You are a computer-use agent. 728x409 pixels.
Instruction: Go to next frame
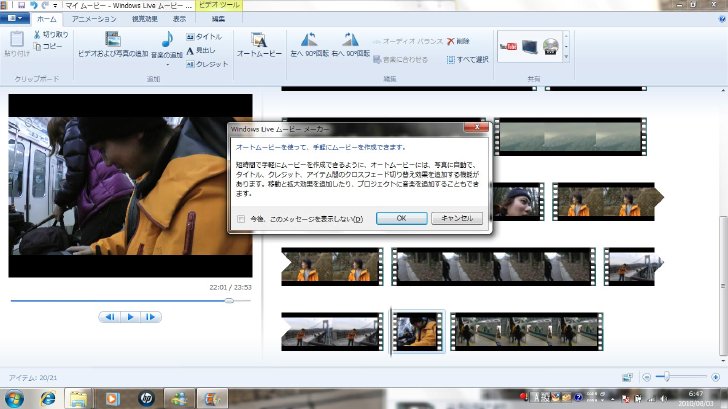click(x=150, y=317)
